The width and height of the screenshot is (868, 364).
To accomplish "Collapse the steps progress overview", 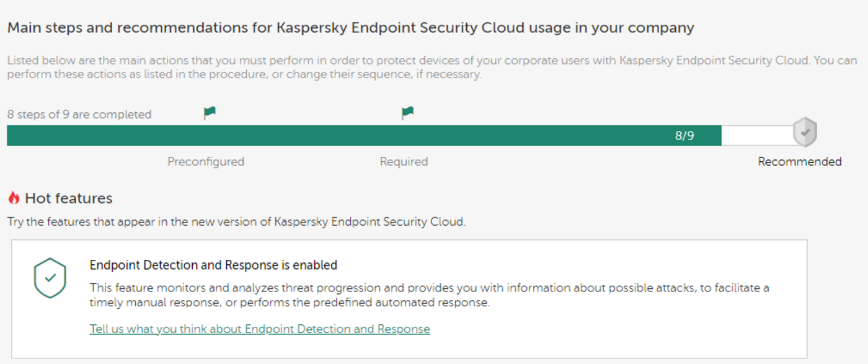I will point(79,114).
